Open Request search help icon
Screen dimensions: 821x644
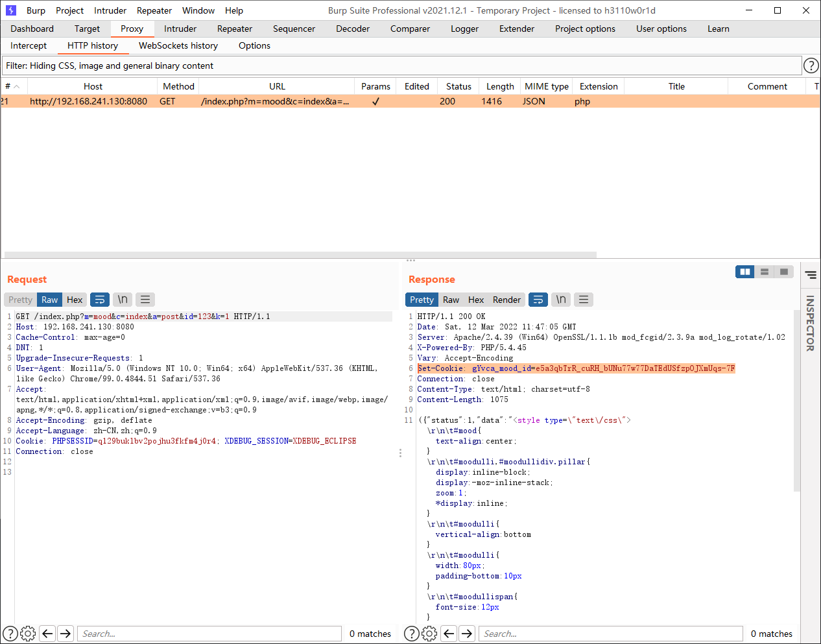pyautogui.click(x=10, y=634)
